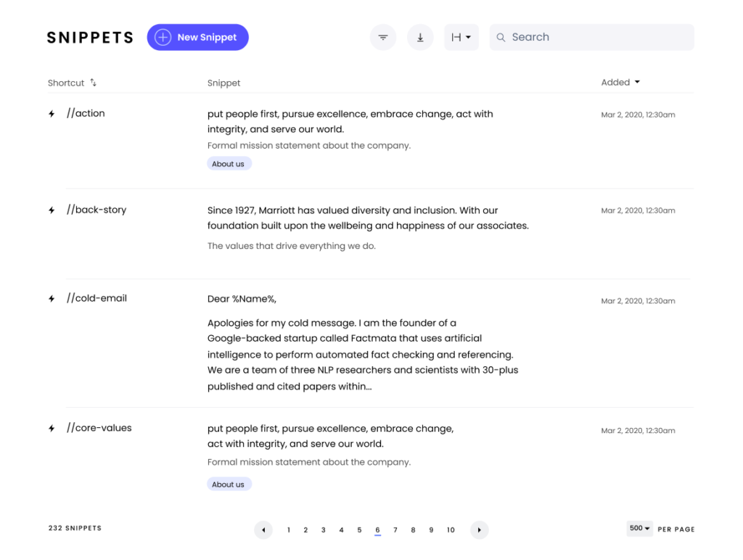Open the column width dropdown
The image size is (743, 560).
click(x=461, y=38)
